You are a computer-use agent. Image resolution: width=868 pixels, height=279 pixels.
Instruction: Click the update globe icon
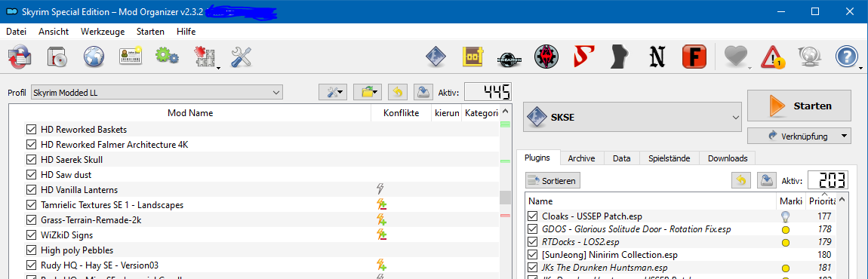(809, 57)
